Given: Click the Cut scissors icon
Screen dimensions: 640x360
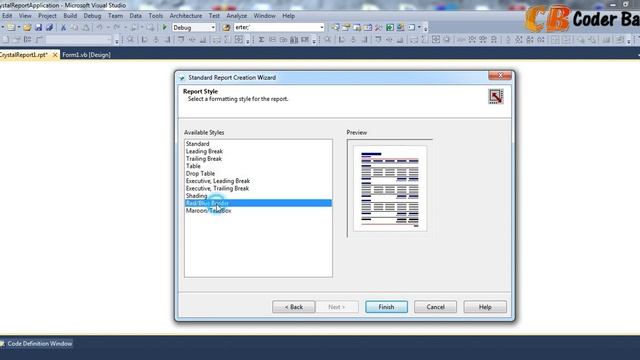Looking at the screenshot, I should (63, 27).
